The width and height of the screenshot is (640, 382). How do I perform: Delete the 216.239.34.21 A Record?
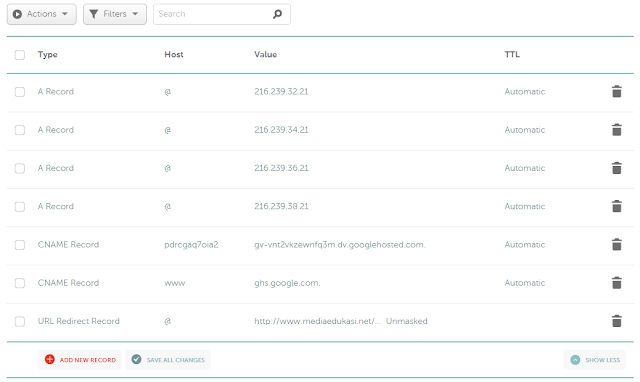click(616, 130)
